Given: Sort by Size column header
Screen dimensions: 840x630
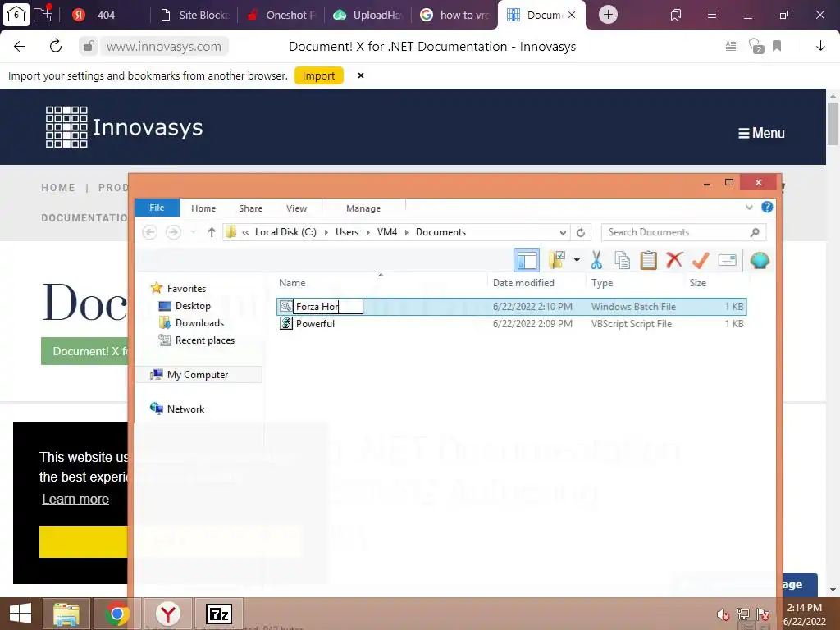Looking at the screenshot, I should pyautogui.click(x=697, y=283).
